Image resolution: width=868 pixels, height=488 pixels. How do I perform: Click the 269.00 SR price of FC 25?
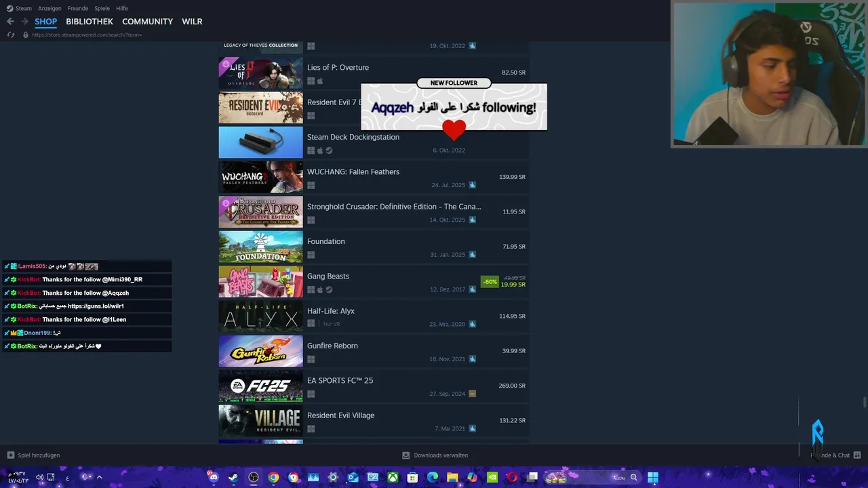coord(513,386)
